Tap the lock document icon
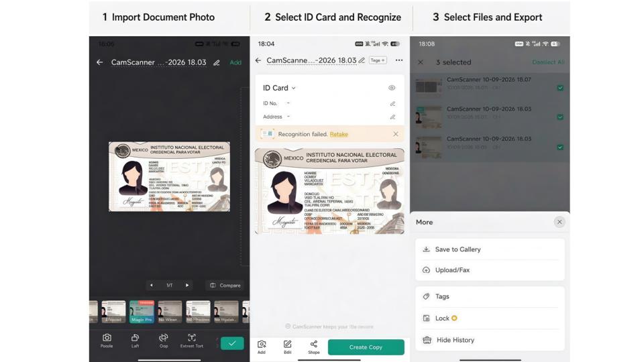 (x=427, y=318)
